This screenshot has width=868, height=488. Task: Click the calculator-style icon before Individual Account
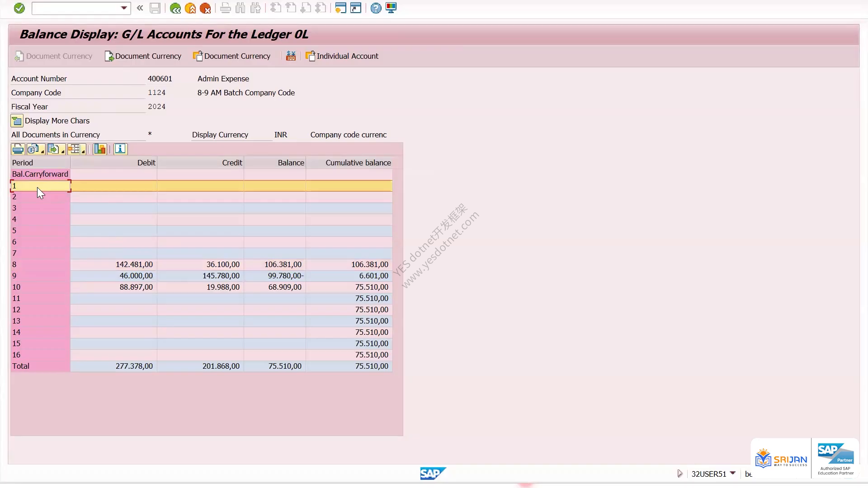[x=291, y=56]
